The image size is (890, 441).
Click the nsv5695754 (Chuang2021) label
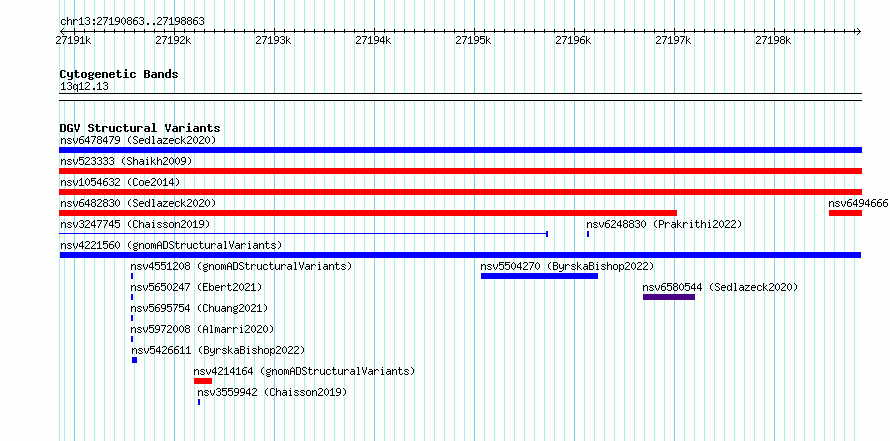click(x=199, y=308)
